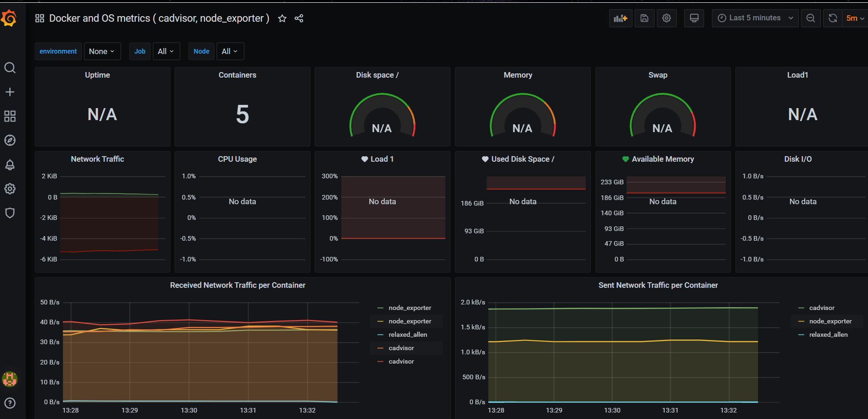Open the Server Admin shield icon
Screen dimensions: 868x419
coord(10,213)
